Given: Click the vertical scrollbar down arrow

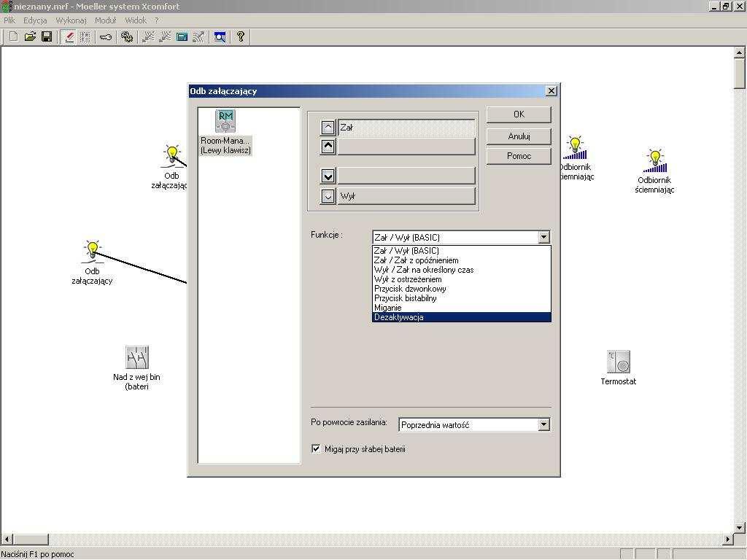Looking at the screenshot, I should pyautogui.click(x=740, y=528).
